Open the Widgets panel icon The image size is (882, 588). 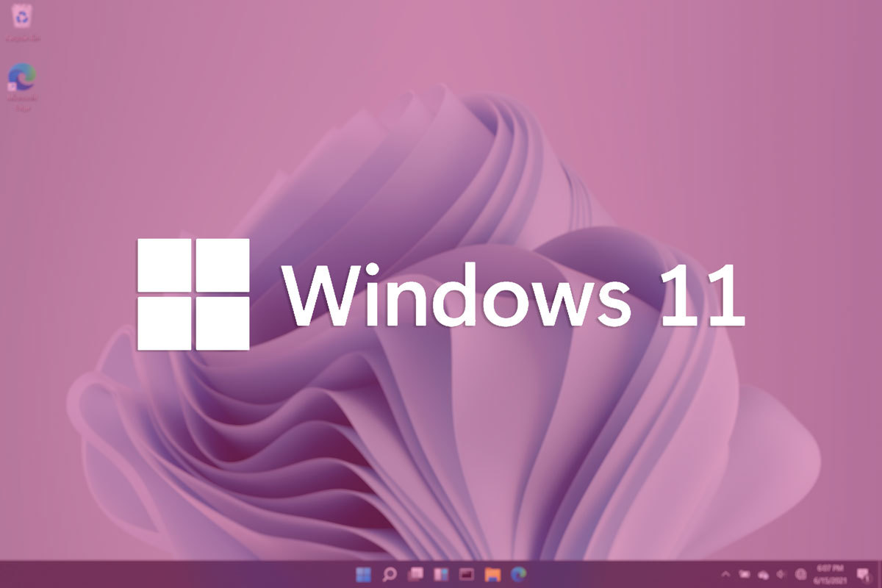coord(441,574)
